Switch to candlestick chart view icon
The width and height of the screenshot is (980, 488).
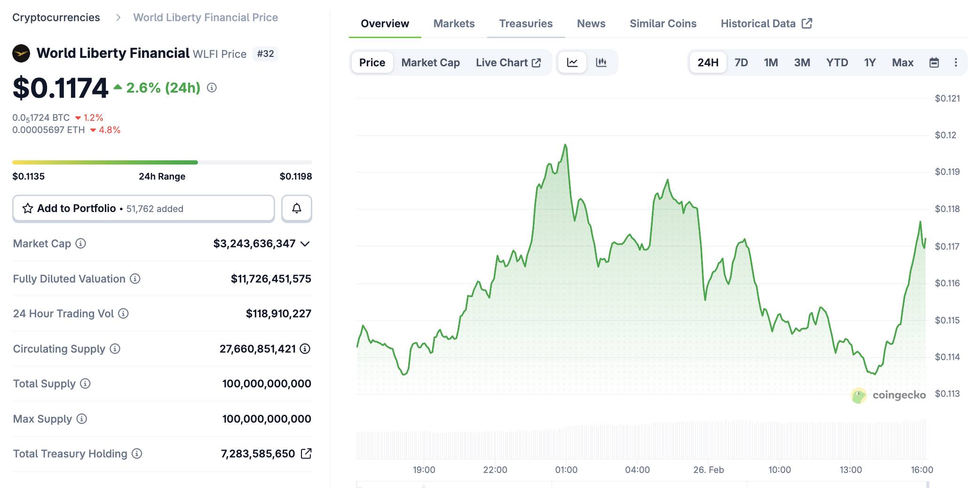pyautogui.click(x=601, y=63)
